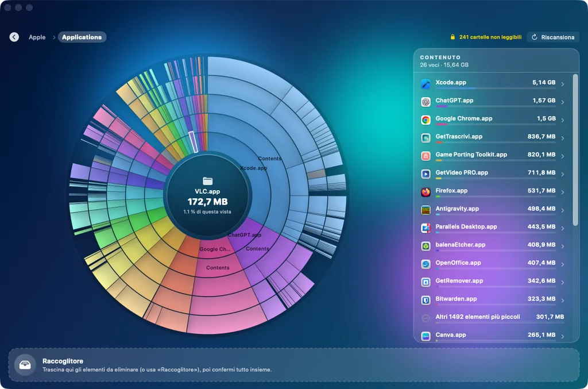This screenshot has width=588, height=389.
Task: Expand Firefox.app row chevron
Action: [x=563, y=192]
